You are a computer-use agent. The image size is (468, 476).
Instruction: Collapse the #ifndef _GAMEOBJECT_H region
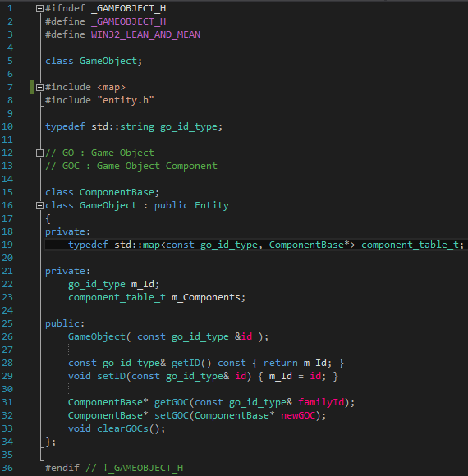[x=39, y=9]
